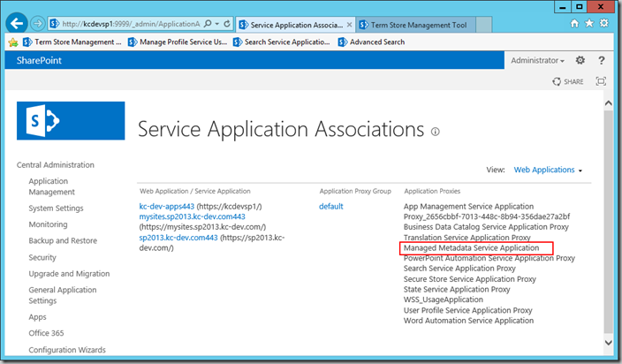Open a new blank browser tab

tap(483, 25)
